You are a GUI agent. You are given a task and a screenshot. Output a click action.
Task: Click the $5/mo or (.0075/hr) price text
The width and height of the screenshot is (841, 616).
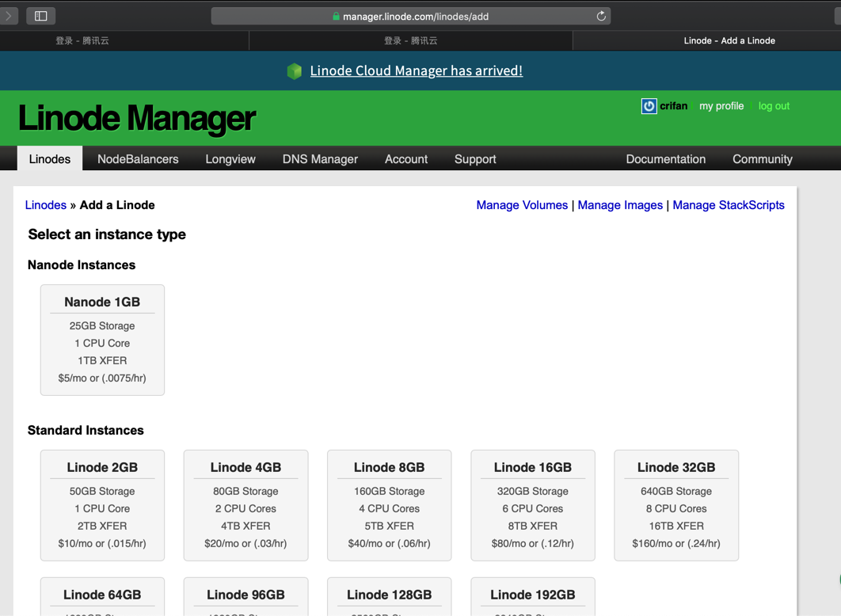pos(102,378)
